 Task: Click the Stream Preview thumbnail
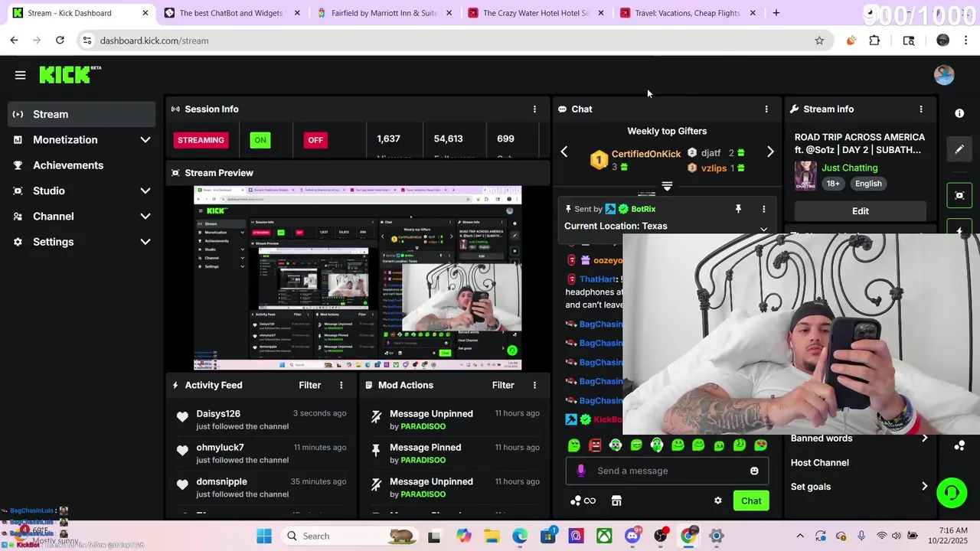coord(358,278)
